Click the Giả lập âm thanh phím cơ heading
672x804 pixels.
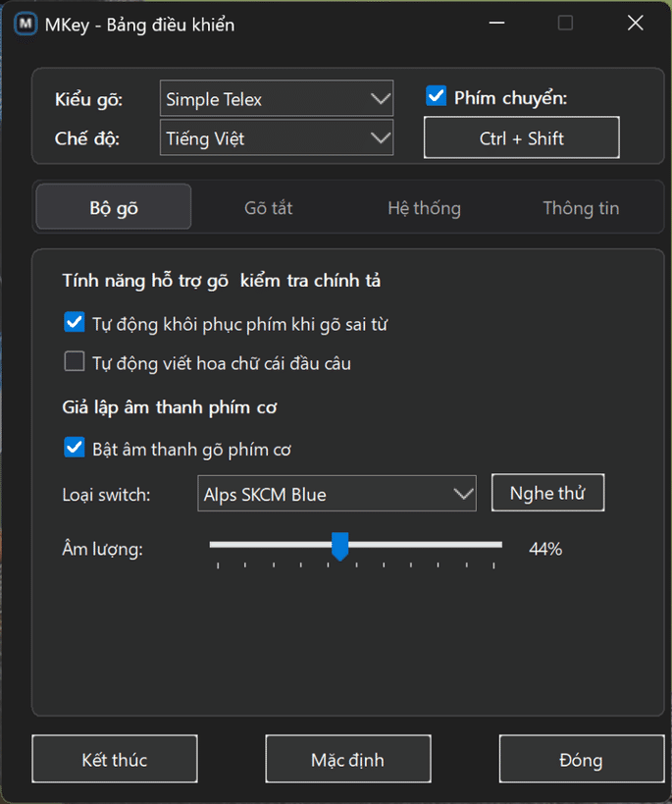click(x=170, y=407)
